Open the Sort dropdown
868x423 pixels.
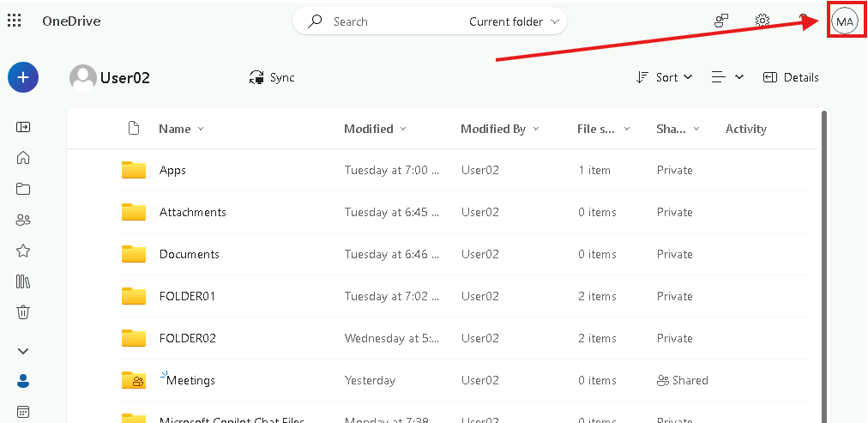tap(664, 77)
